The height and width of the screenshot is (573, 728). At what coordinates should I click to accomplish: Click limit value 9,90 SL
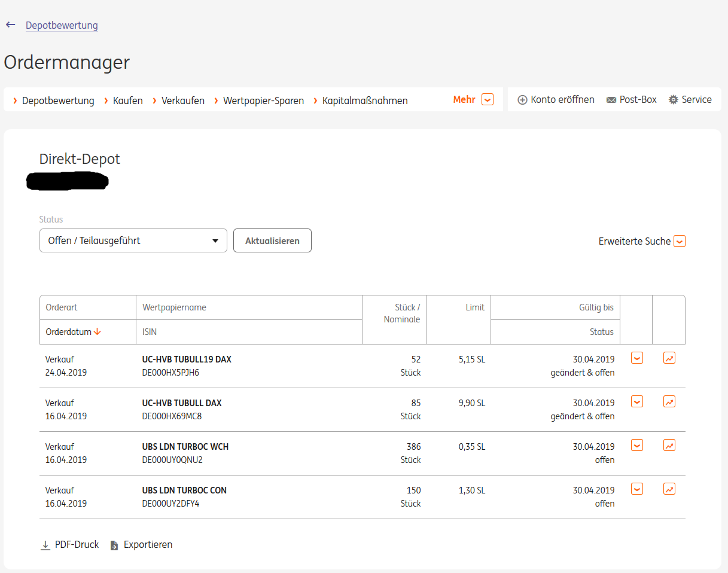pyautogui.click(x=472, y=403)
